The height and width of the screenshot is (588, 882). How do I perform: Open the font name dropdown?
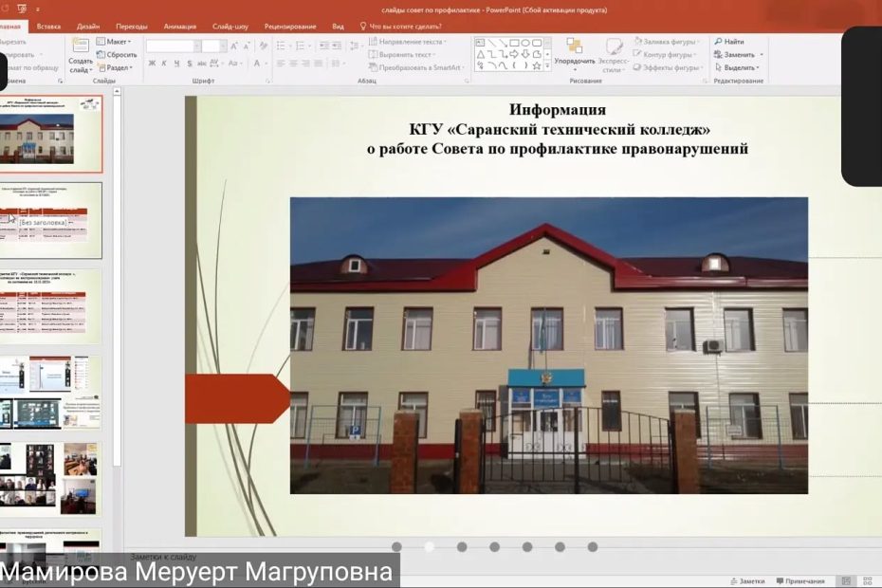[197, 46]
